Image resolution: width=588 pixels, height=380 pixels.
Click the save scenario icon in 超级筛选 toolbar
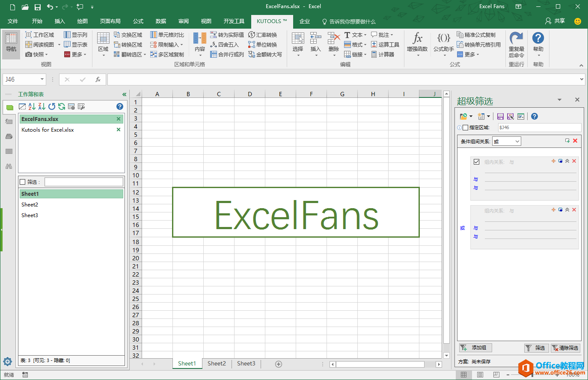click(500, 116)
